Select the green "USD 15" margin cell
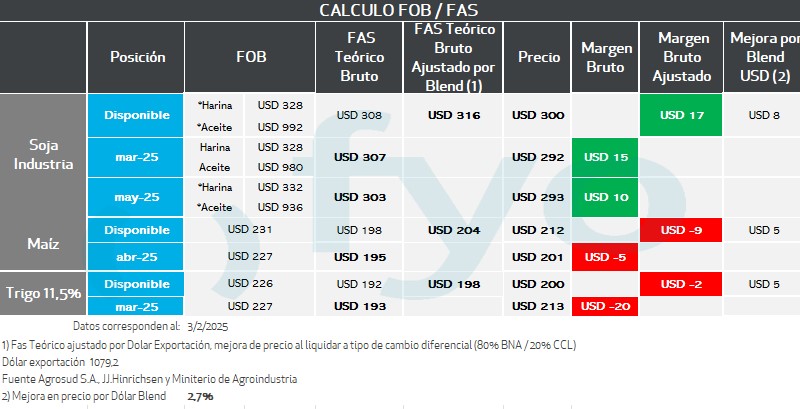Screen dimensions: 800x409 point(605,157)
